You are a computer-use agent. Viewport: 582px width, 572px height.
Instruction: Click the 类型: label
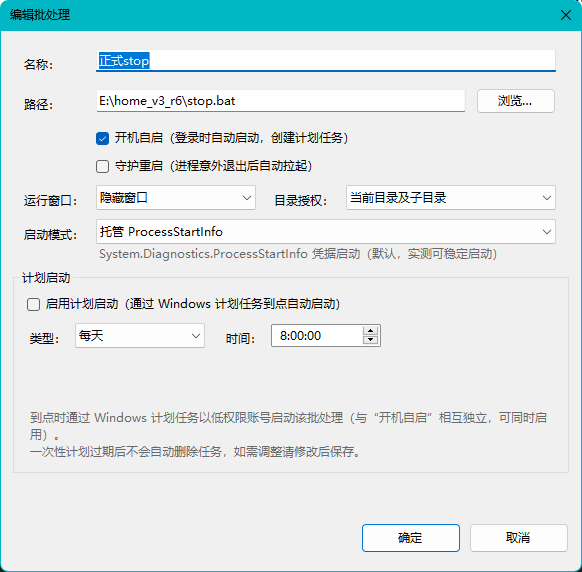click(x=45, y=339)
